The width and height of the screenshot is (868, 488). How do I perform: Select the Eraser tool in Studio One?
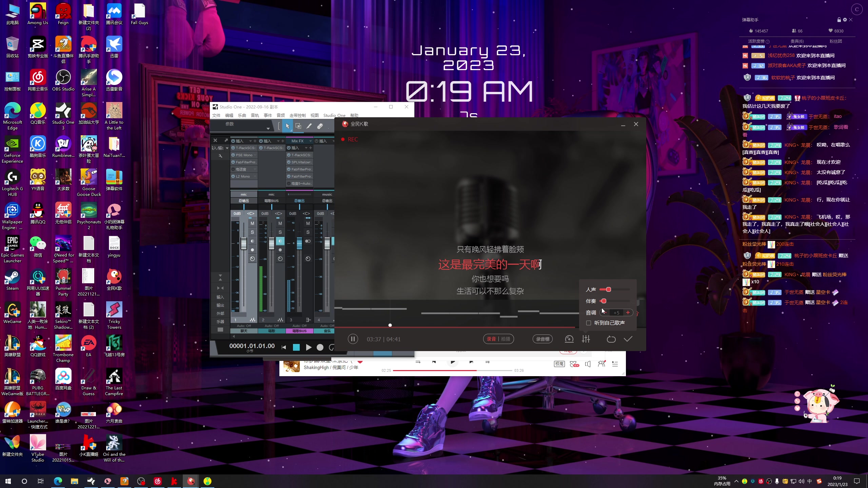click(320, 126)
